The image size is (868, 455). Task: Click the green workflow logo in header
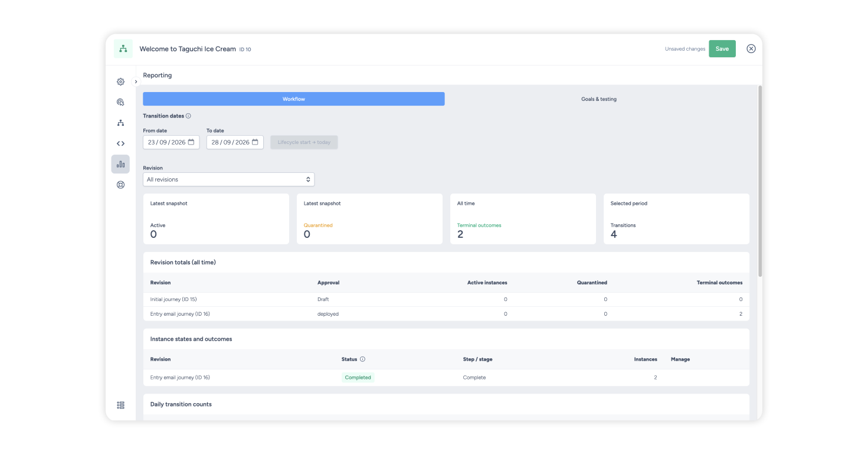123,49
